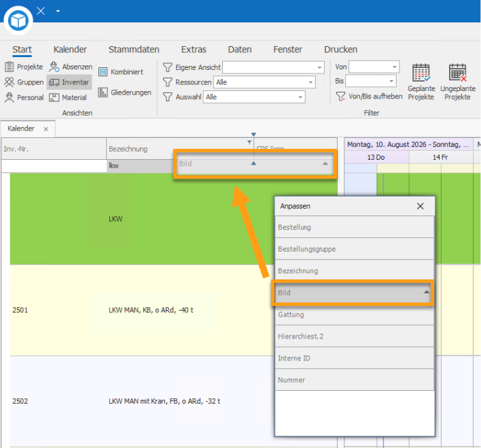Open the Material view
Image resolution: width=481 pixels, height=448 pixels.
pos(68,97)
